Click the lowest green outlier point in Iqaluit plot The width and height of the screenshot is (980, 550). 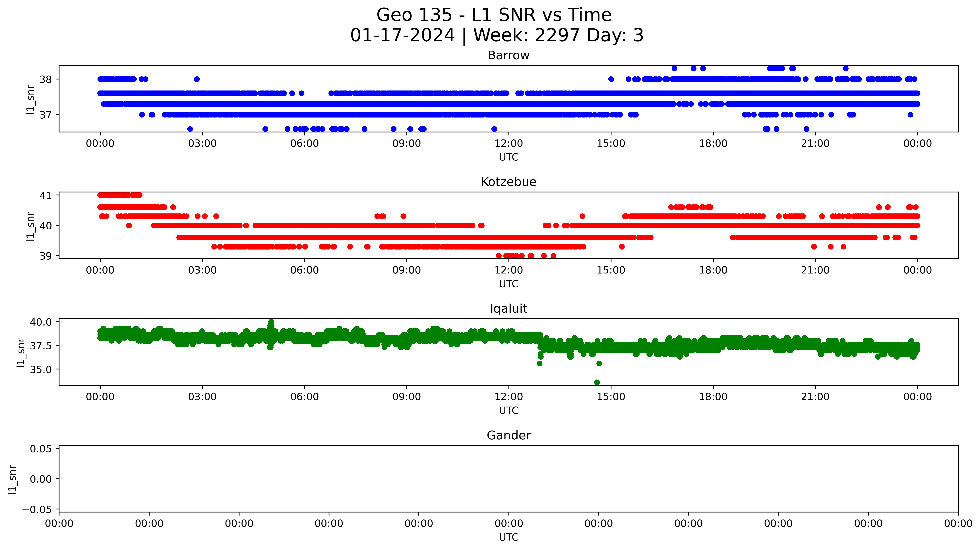tap(597, 382)
